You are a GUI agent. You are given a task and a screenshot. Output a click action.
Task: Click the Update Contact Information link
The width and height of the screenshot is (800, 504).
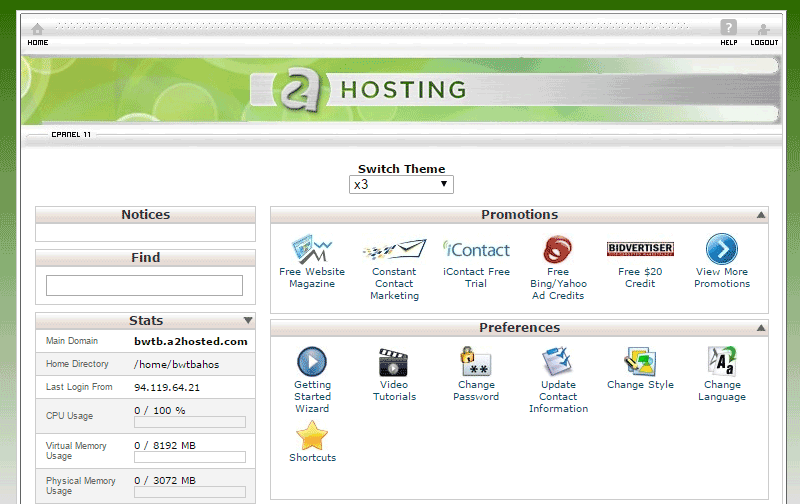[558, 397]
